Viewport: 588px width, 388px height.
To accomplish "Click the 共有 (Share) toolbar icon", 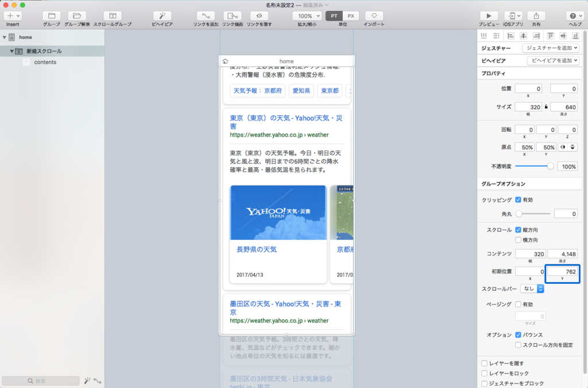I will click(536, 16).
